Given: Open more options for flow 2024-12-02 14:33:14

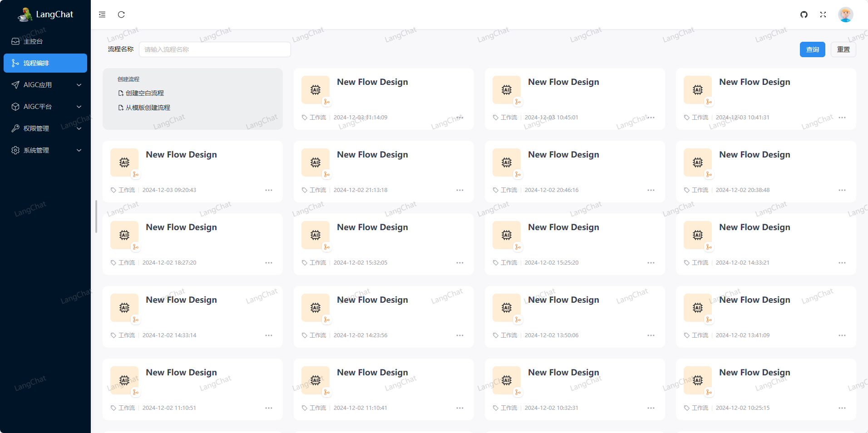Looking at the screenshot, I should (x=269, y=335).
